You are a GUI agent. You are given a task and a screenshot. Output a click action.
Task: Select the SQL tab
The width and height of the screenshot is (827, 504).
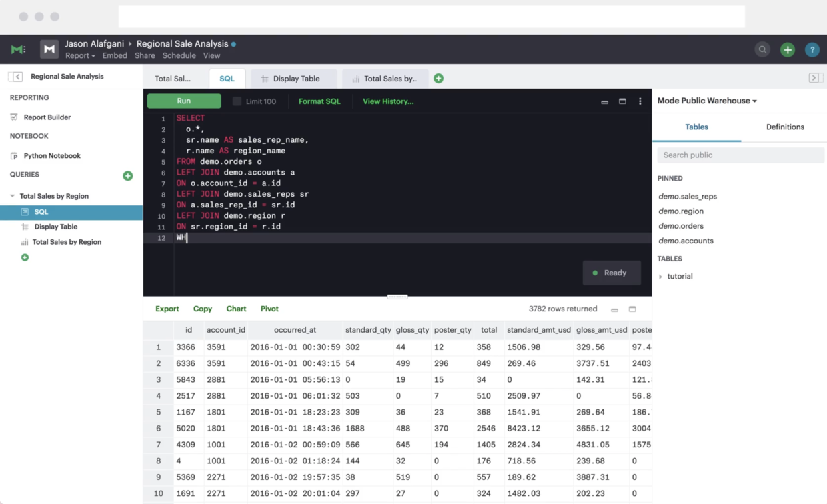227,79
